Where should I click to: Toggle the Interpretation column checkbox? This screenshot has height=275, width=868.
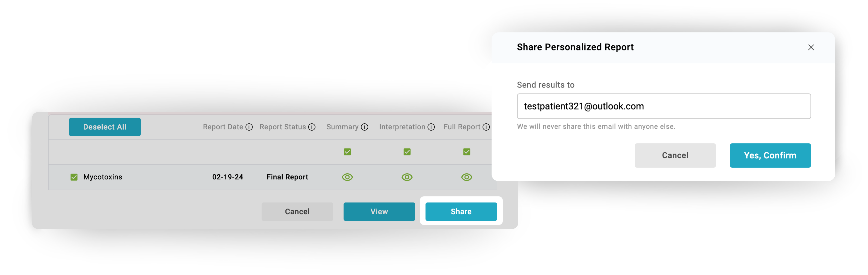coord(407,152)
